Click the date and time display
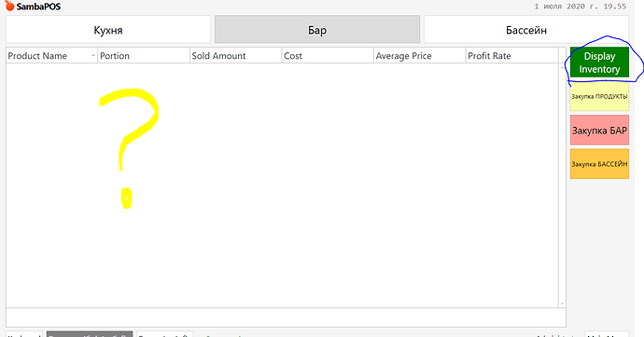Screen dimensions: 644x337 pyautogui.click(x=580, y=7)
